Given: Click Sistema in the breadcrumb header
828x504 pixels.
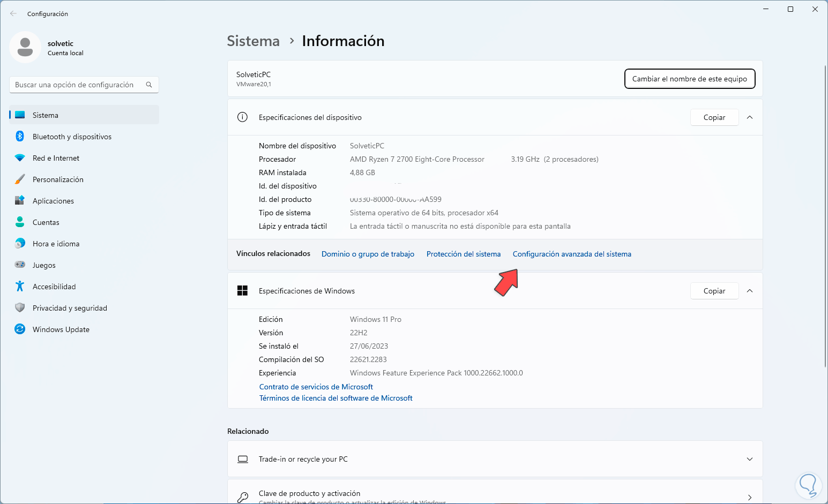Looking at the screenshot, I should [x=253, y=41].
